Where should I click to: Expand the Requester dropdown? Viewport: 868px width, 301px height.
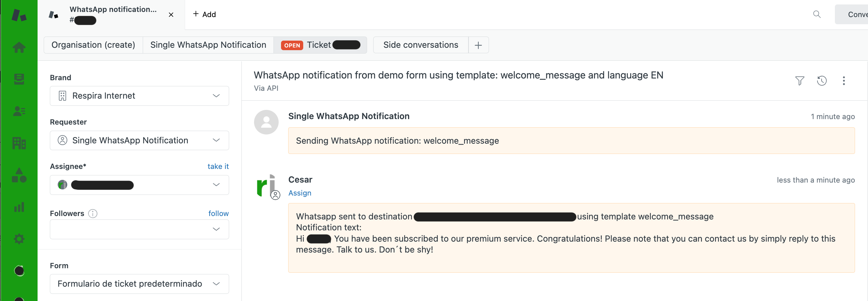click(x=139, y=141)
